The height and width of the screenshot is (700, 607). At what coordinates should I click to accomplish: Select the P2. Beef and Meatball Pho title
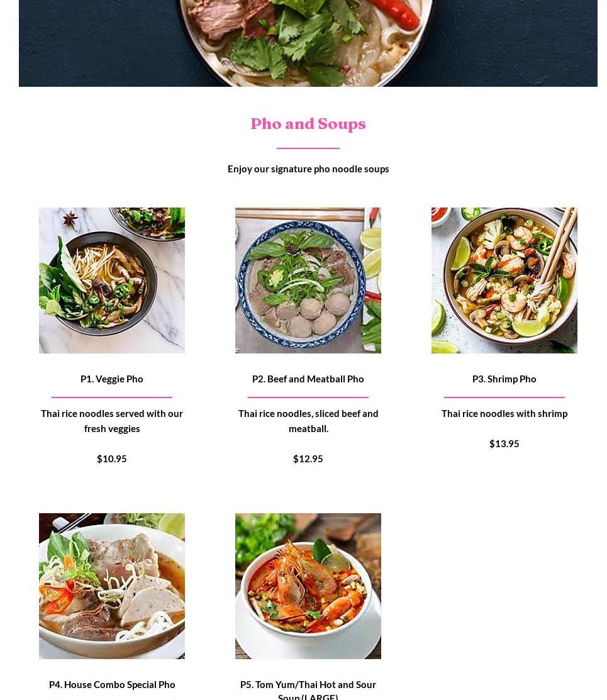click(308, 379)
